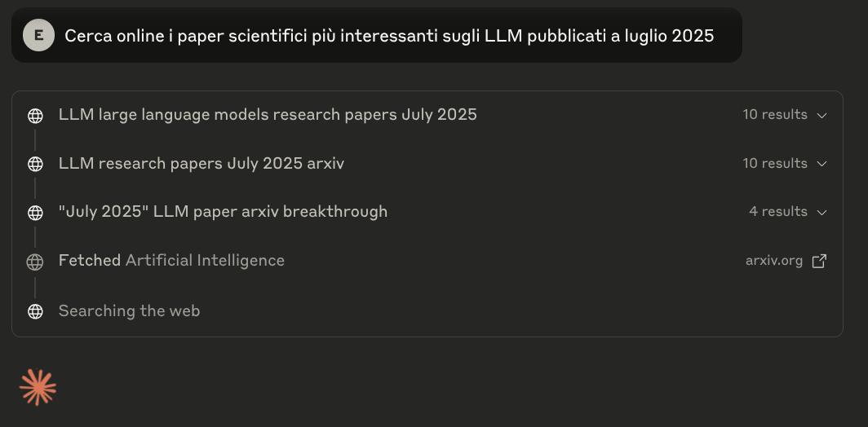Click the "4 results" count label

point(777,212)
